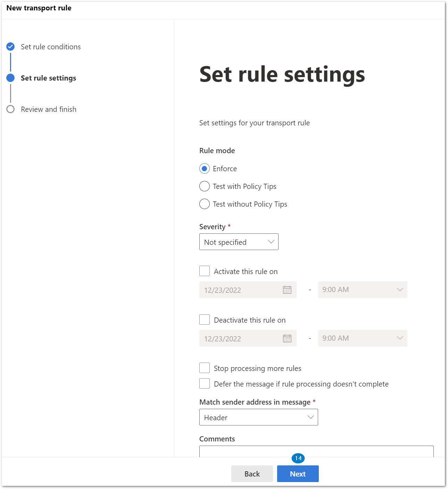Open calendar icon for deactivation date
The width and height of the screenshot is (448, 489).
tap(287, 338)
